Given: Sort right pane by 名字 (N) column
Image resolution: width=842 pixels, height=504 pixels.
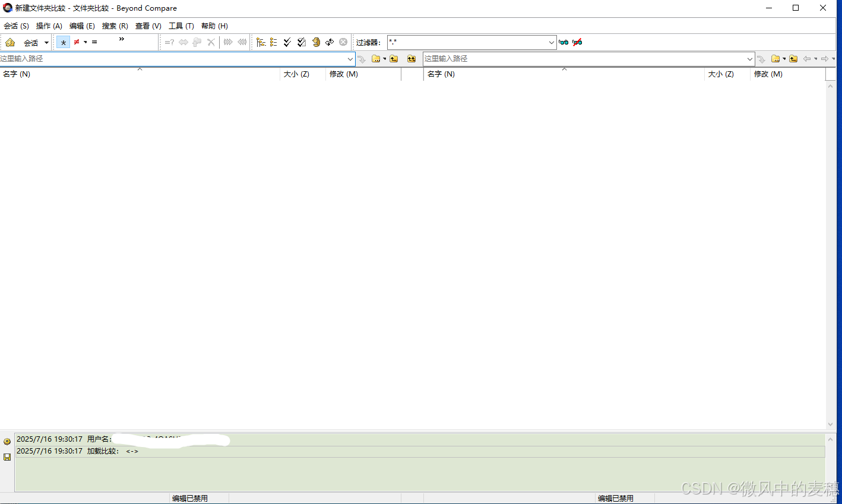Looking at the screenshot, I should pos(564,74).
